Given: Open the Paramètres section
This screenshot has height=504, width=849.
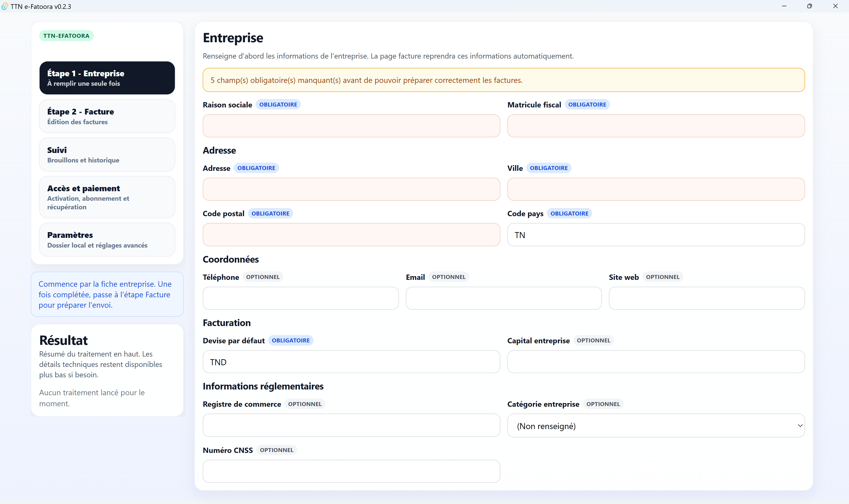Looking at the screenshot, I should [107, 239].
